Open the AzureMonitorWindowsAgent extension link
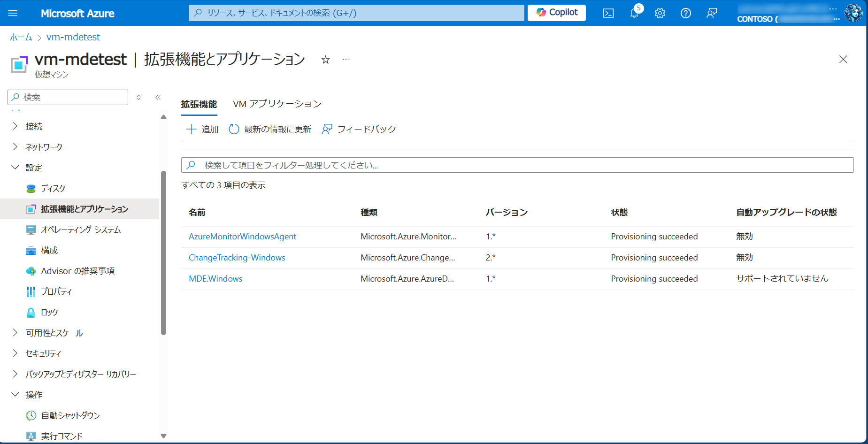The width and height of the screenshot is (868, 444). click(x=242, y=237)
